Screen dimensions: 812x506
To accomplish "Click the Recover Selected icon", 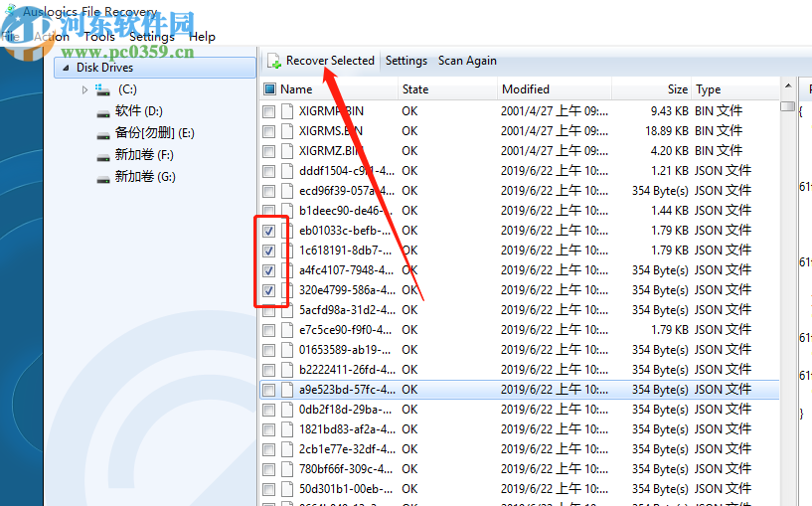I will [274, 61].
